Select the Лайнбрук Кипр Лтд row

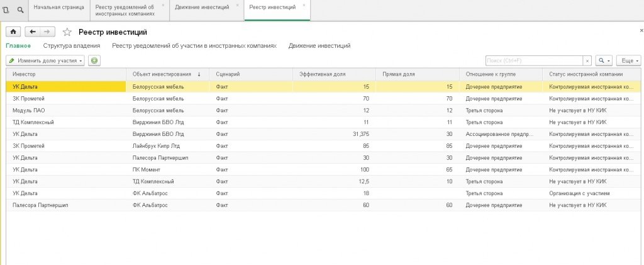(324, 146)
